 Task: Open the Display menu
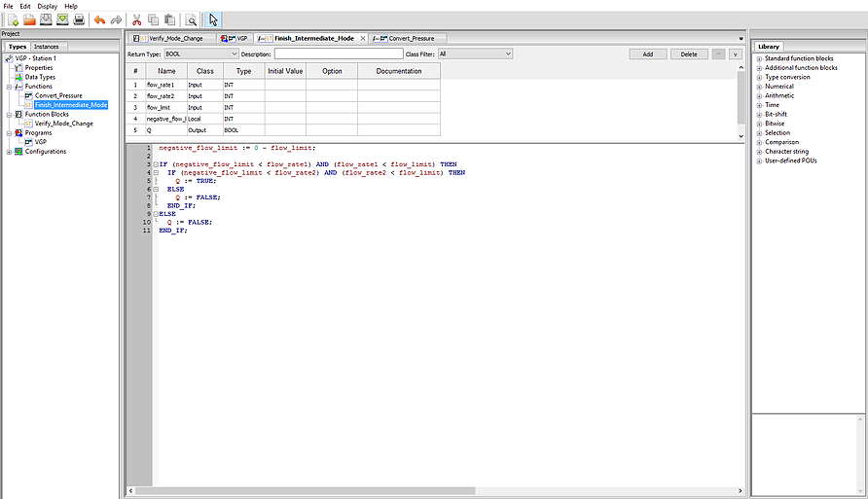point(47,6)
